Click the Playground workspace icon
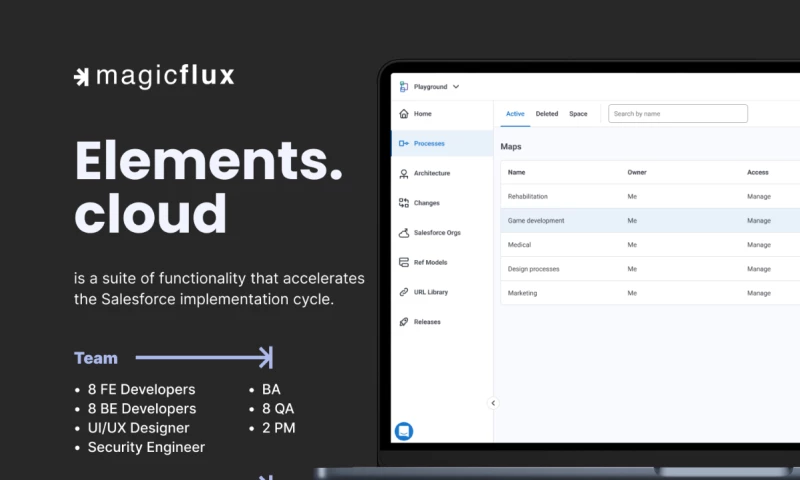The height and width of the screenshot is (480, 800). pyautogui.click(x=404, y=87)
